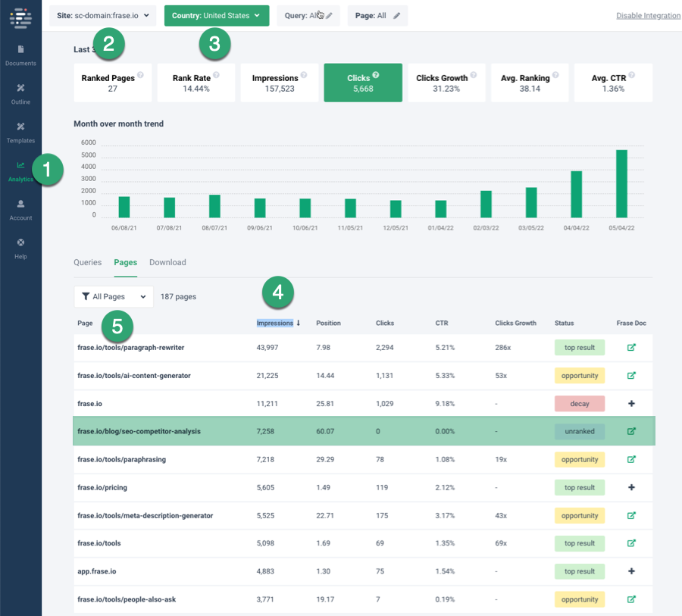The width and height of the screenshot is (682, 616).
Task: Click app.frase.io page name
Action: (97, 571)
